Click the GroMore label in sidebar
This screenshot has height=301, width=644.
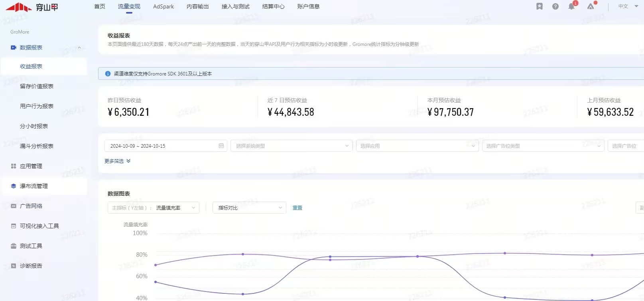pos(20,32)
